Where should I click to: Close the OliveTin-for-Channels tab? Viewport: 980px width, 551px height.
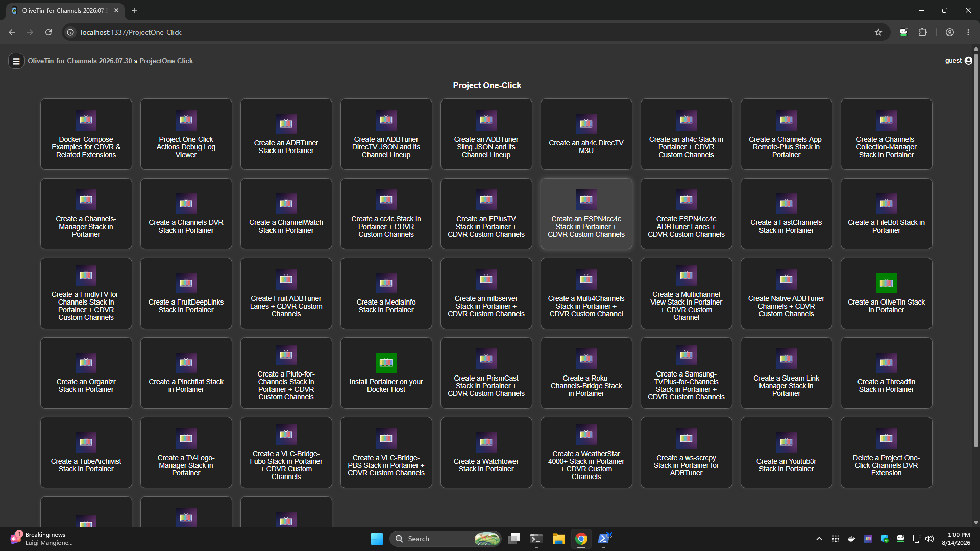(x=116, y=10)
